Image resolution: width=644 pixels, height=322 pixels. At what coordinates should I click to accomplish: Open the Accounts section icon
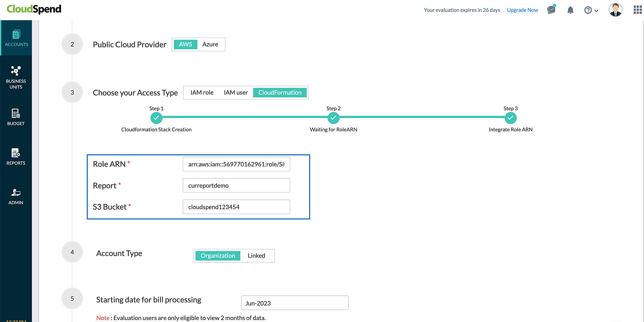[16, 34]
